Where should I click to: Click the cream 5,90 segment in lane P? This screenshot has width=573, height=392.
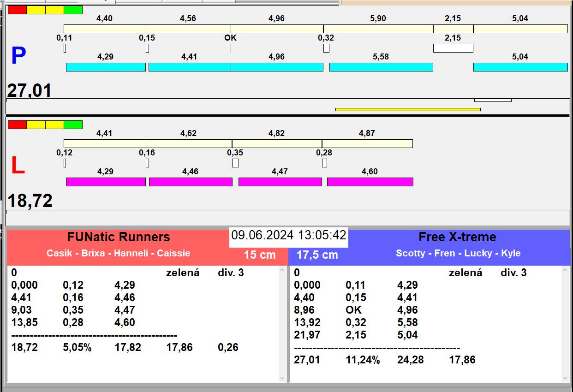point(378,29)
